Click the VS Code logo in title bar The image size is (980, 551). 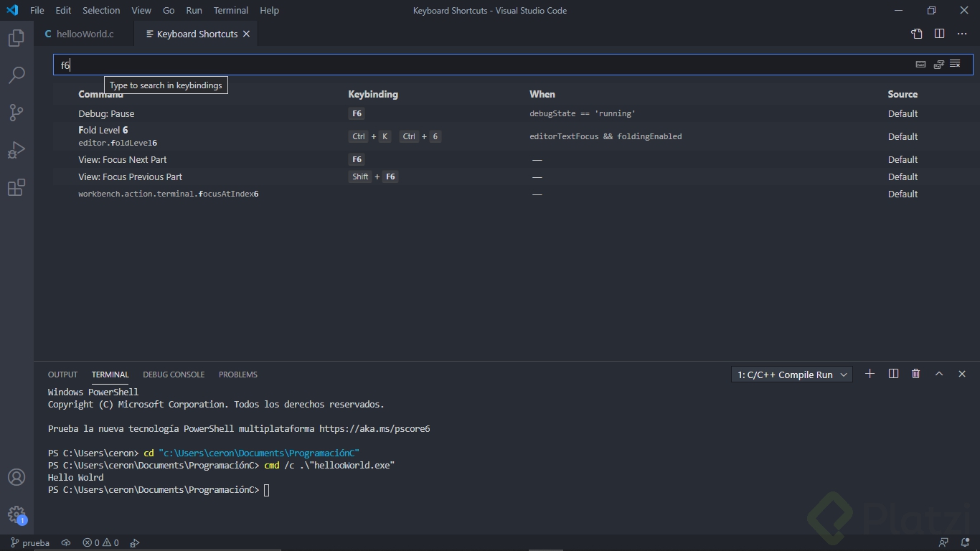pyautogui.click(x=12, y=11)
